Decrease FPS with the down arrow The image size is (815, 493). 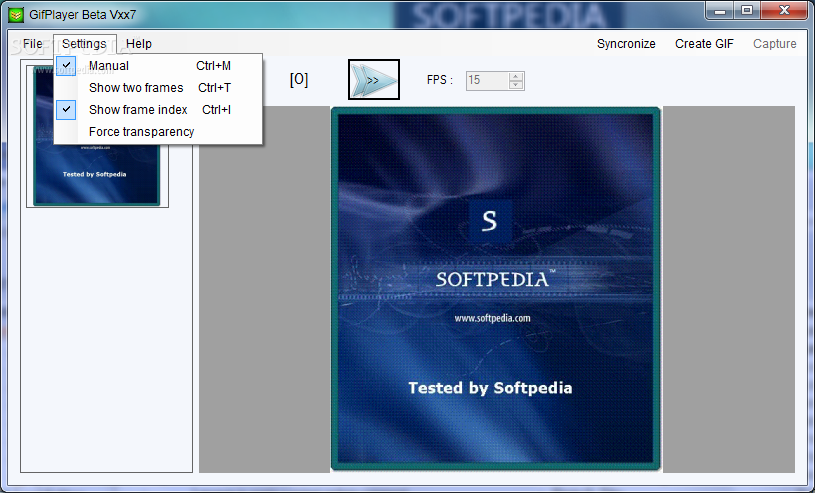(516, 85)
